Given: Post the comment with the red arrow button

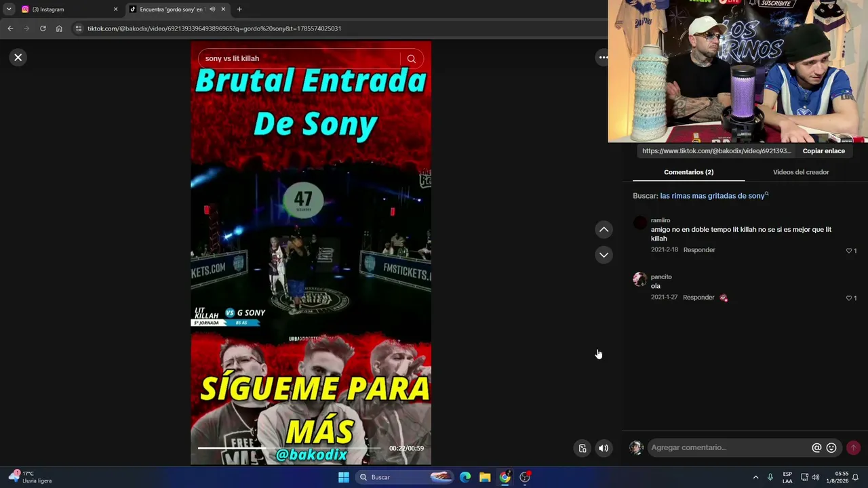Looking at the screenshot, I should click(x=853, y=448).
